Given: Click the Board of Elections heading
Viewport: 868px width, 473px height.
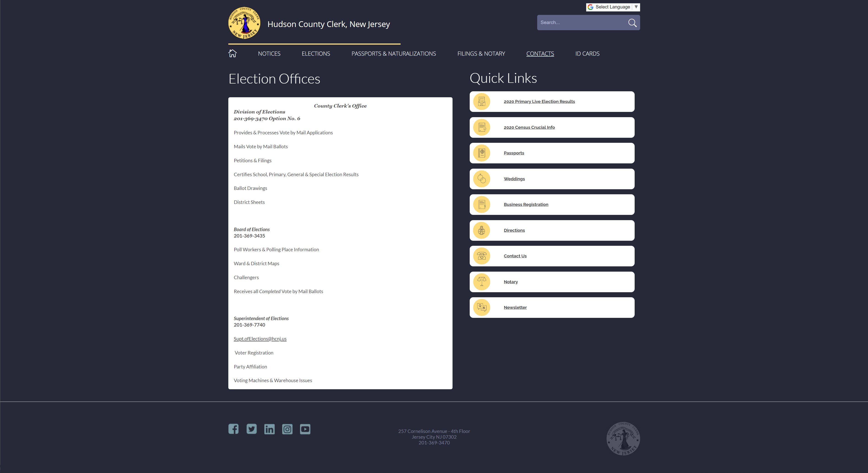Looking at the screenshot, I should point(252,230).
